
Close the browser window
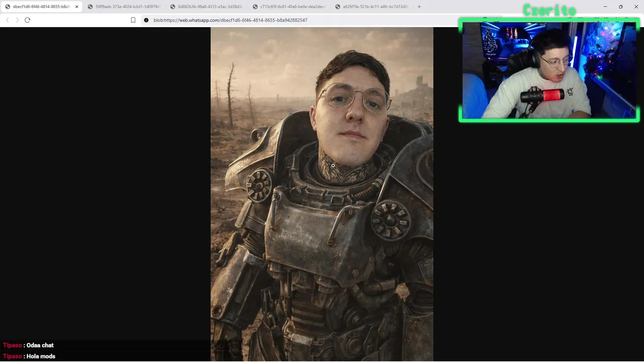click(x=636, y=7)
